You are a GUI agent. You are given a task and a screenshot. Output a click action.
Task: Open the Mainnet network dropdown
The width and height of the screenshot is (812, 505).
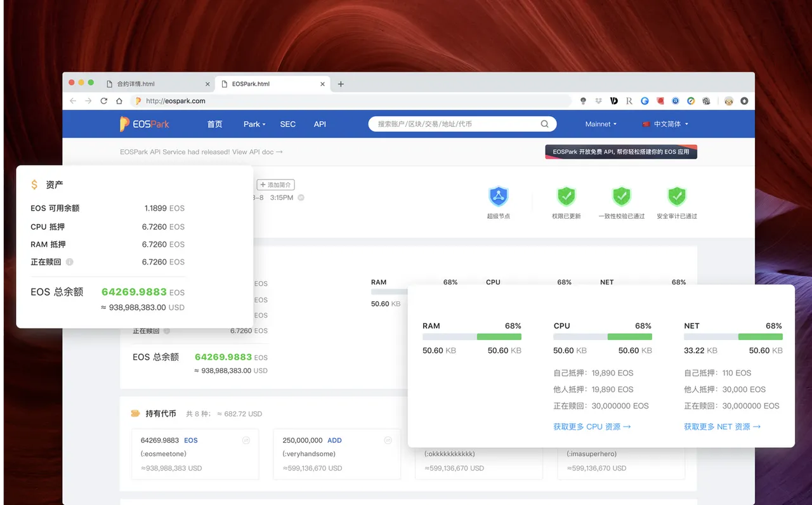click(601, 124)
